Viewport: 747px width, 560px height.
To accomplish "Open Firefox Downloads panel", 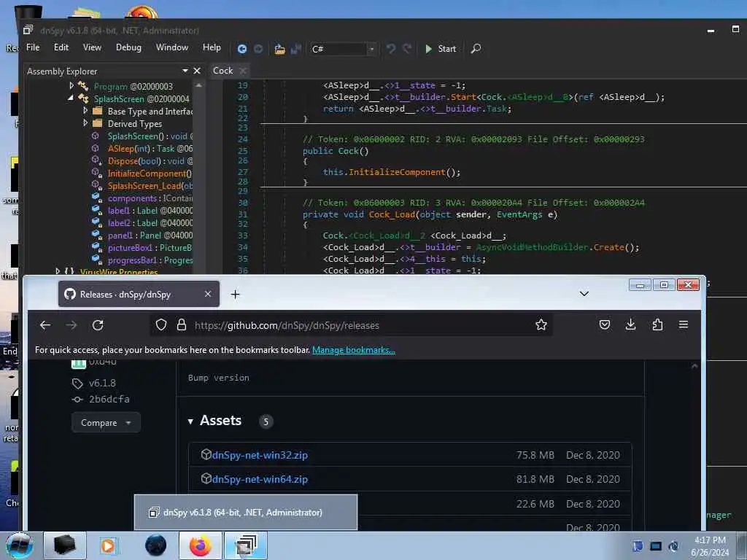I will 630,324.
